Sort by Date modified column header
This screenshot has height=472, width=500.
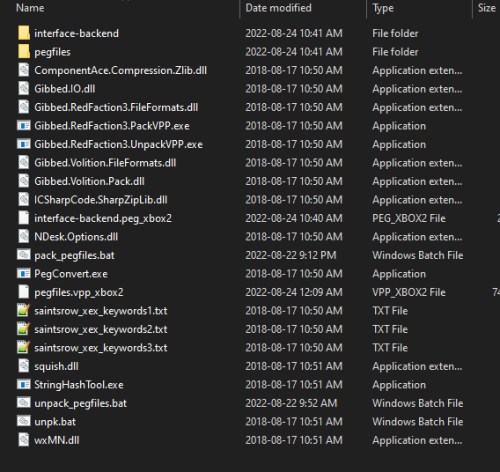click(278, 8)
